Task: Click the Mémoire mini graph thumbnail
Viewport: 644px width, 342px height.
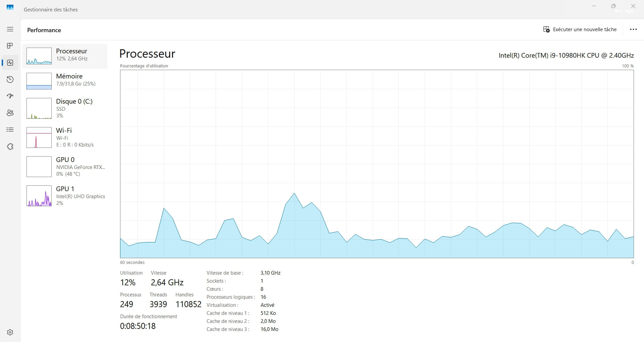Action: 39,81
